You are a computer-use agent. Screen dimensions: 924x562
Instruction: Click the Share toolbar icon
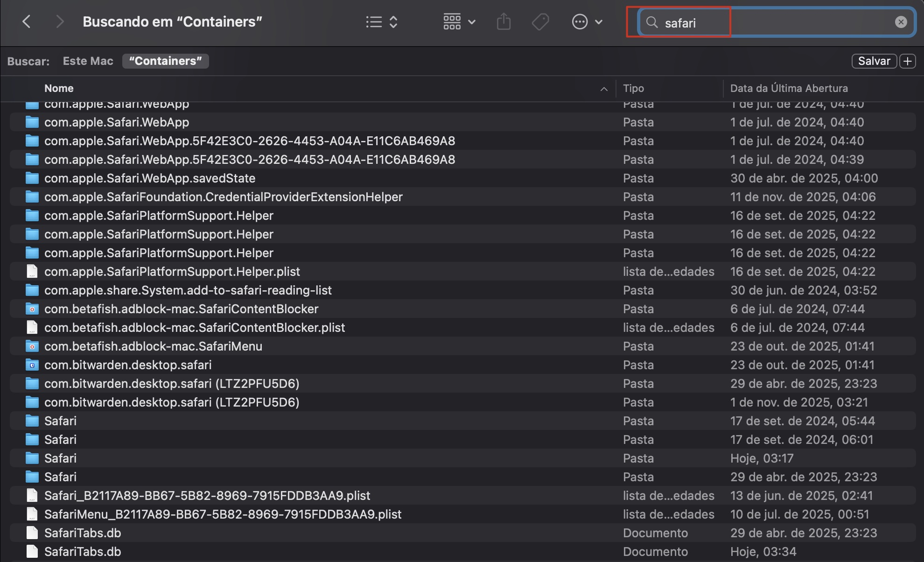(504, 22)
